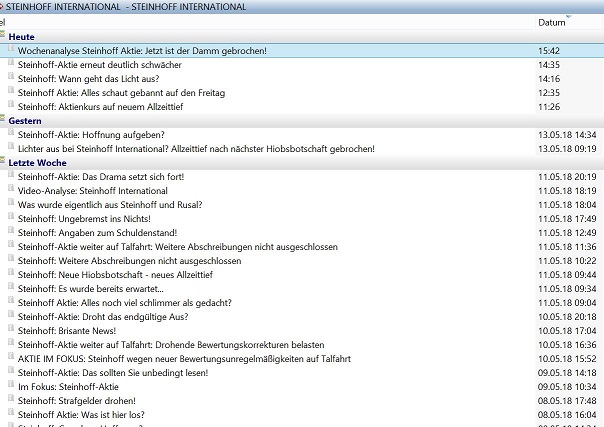Select 'AKTIE IM FOKUS: Steinhoff wegen neuer Bewertungsunregelmäßigkeiten'
This screenshot has width=604, height=427.
tap(185, 359)
